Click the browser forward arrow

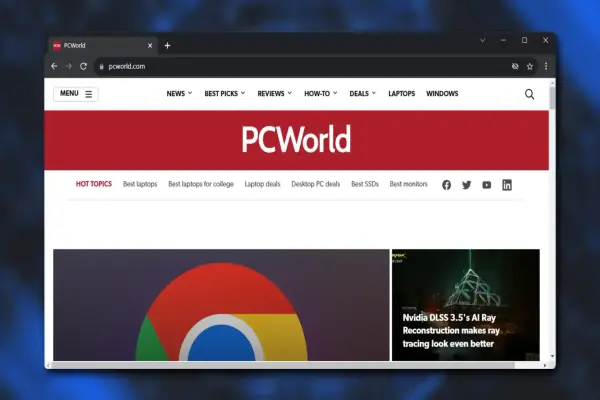(68, 66)
